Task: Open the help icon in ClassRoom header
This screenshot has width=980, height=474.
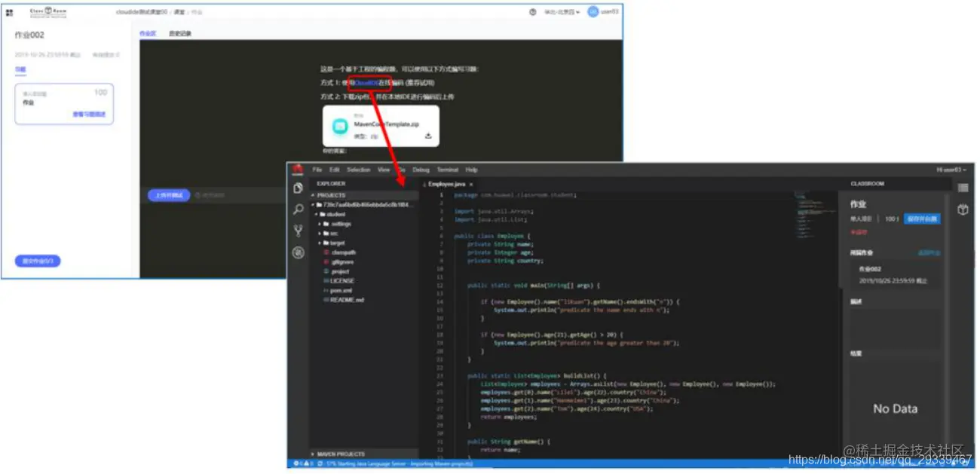Action: pyautogui.click(x=533, y=12)
